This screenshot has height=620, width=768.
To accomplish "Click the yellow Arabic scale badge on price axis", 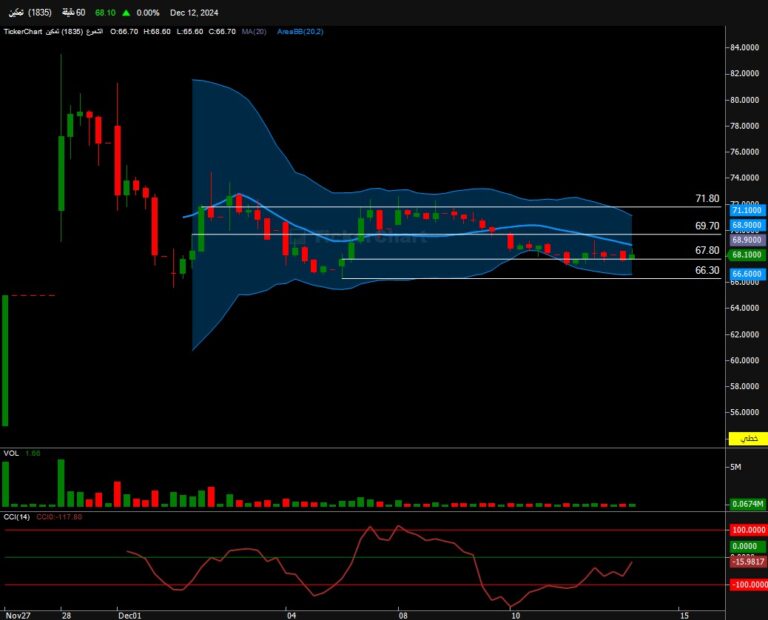I will click(x=746, y=439).
